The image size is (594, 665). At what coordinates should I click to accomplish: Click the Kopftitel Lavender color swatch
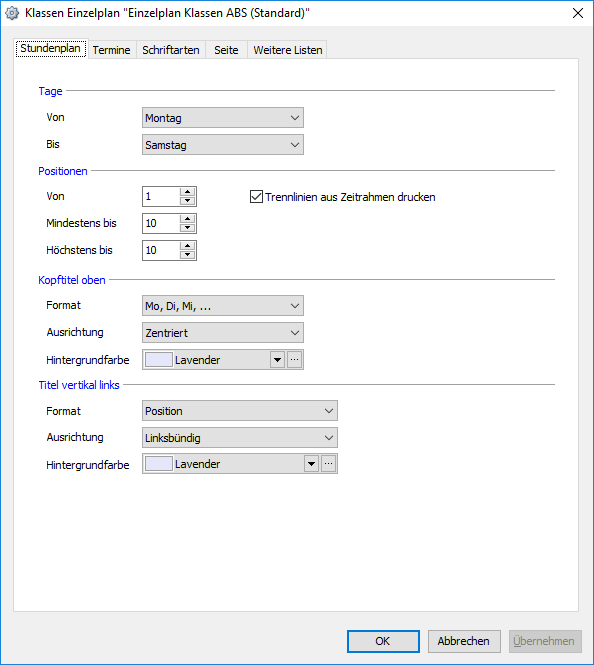pyautogui.click(x=159, y=360)
